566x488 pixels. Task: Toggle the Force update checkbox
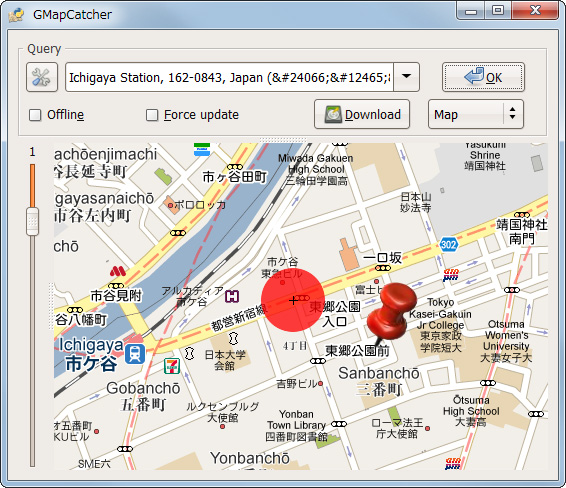pos(152,115)
